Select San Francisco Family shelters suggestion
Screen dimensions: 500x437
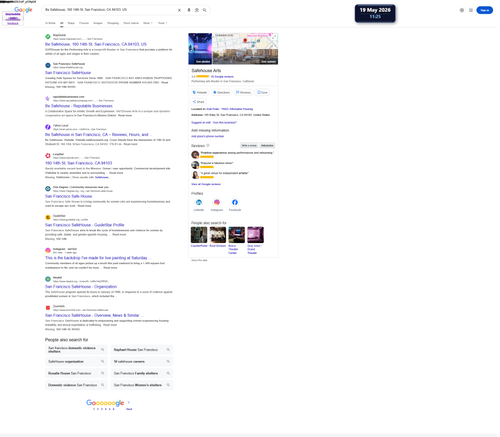pos(142,373)
